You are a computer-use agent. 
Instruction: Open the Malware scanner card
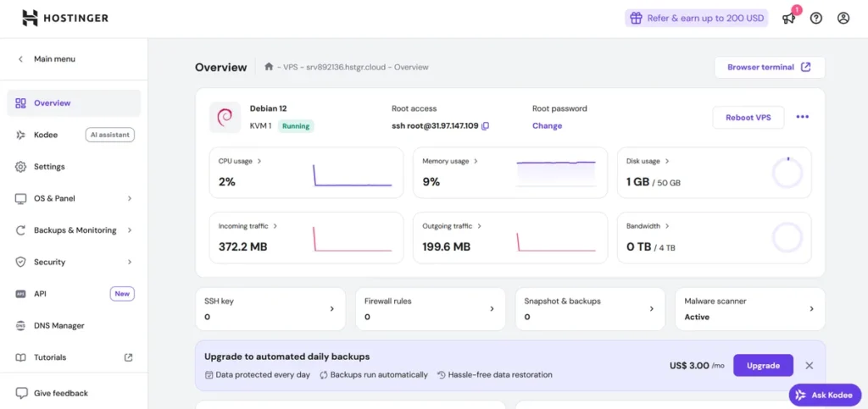pos(750,309)
